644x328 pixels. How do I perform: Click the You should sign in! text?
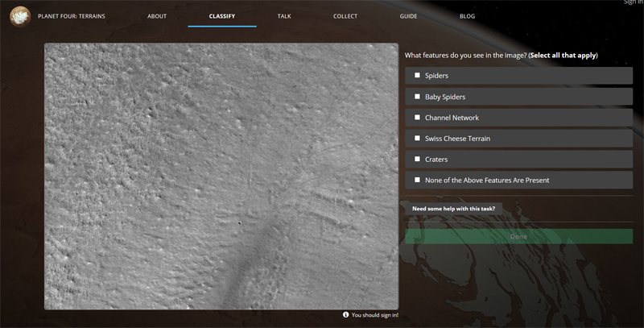(374, 315)
